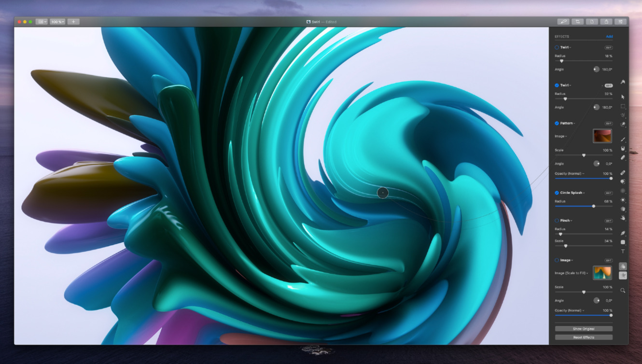Select the Clone tool below the Repair tool
Screen dimensions: 642x364
pos(623,182)
